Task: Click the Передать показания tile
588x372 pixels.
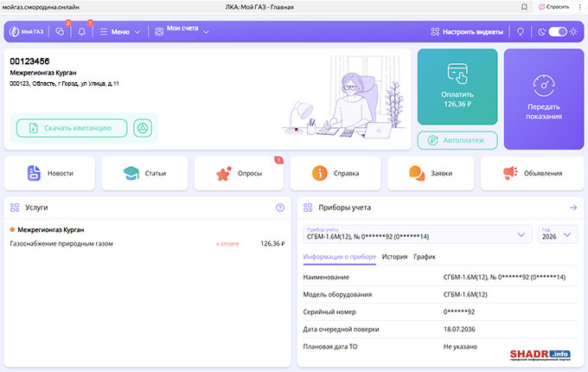Action: pyautogui.click(x=545, y=99)
